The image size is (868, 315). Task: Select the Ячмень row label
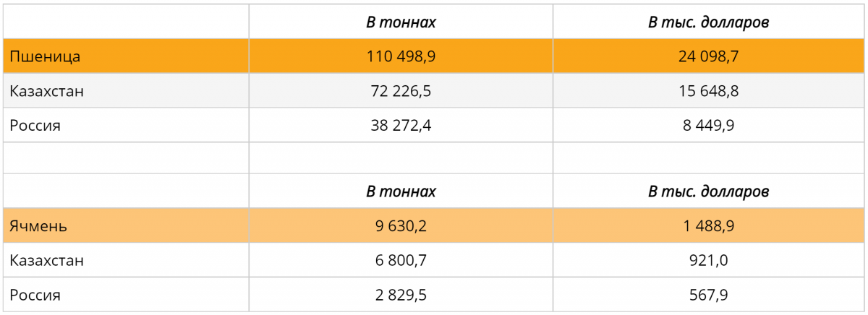[38, 226]
